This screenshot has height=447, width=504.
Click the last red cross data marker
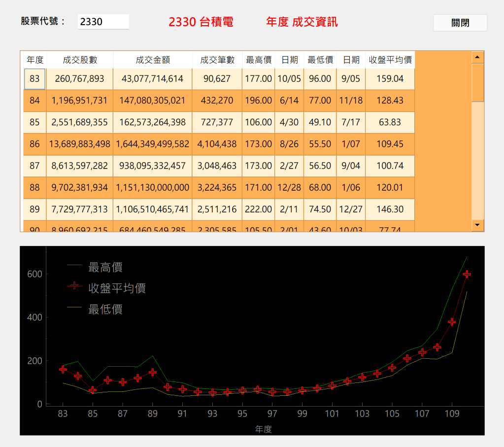(467, 274)
